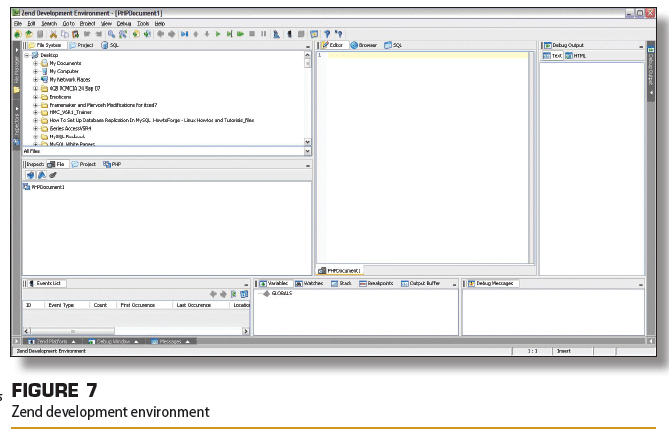Screen dimensions: 669x430
Task: Click the Cut scissors icon
Action: point(53,34)
